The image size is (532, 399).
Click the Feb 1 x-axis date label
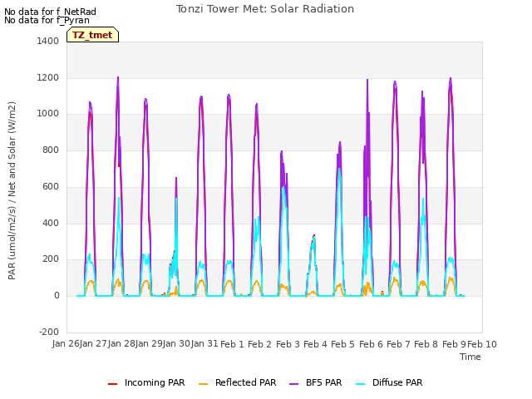pos(232,344)
